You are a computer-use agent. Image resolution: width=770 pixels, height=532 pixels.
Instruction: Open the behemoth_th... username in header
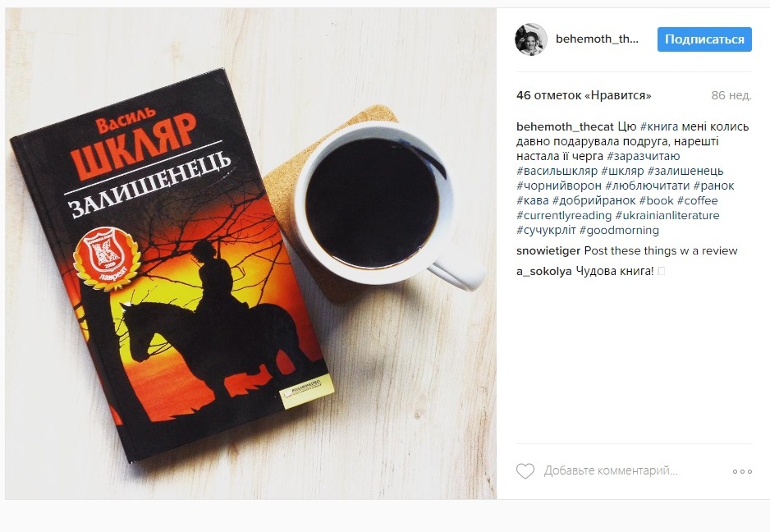tap(597, 39)
